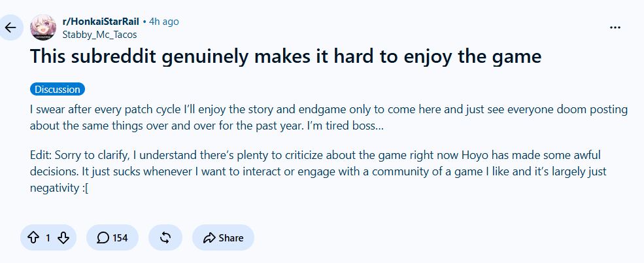The width and height of the screenshot is (644, 263).
Task: Click the 'I swear after every patch' paragraph
Action: coord(329,118)
